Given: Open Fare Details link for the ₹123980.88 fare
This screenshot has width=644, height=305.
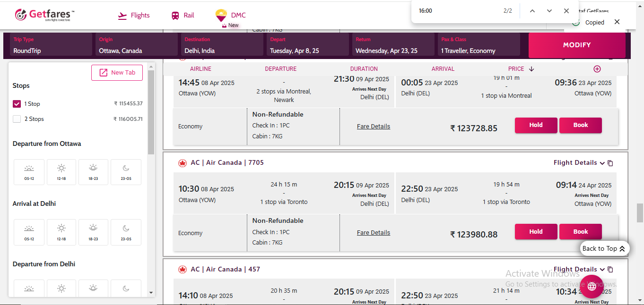Looking at the screenshot, I should [x=373, y=233].
